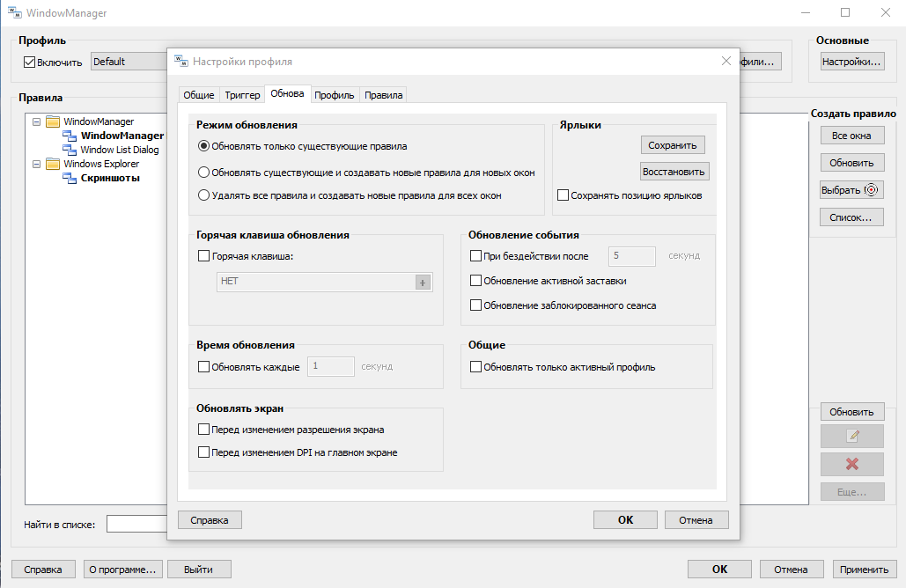This screenshot has width=906, height=588.
Task: Click main window Отмена button
Action: click(792, 569)
